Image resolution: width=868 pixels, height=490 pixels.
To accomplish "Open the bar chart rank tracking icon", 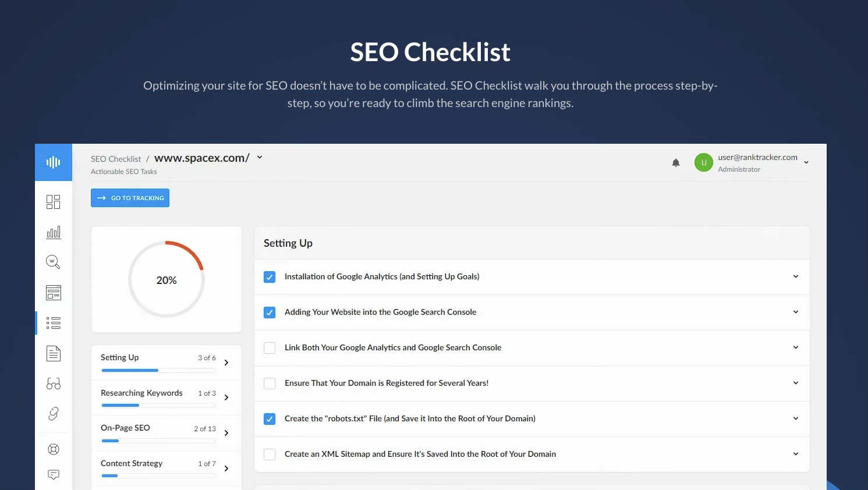I will [x=54, y=232].
